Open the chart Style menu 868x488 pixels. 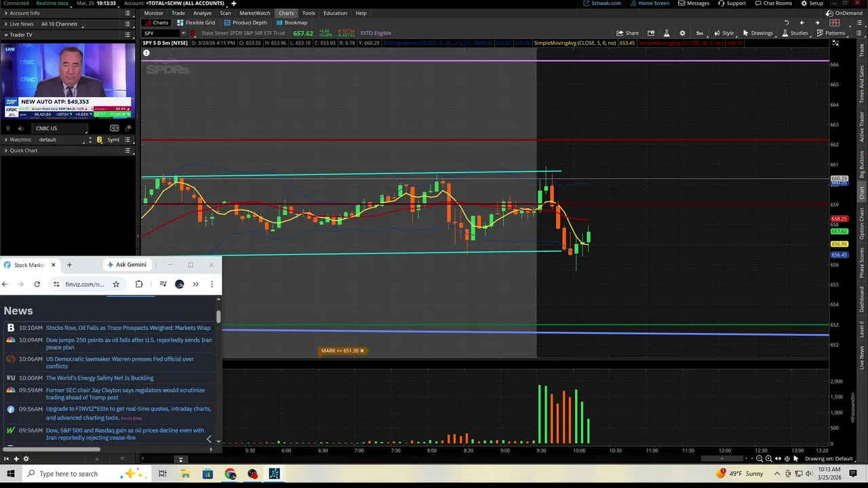click(x=724, y=33)
